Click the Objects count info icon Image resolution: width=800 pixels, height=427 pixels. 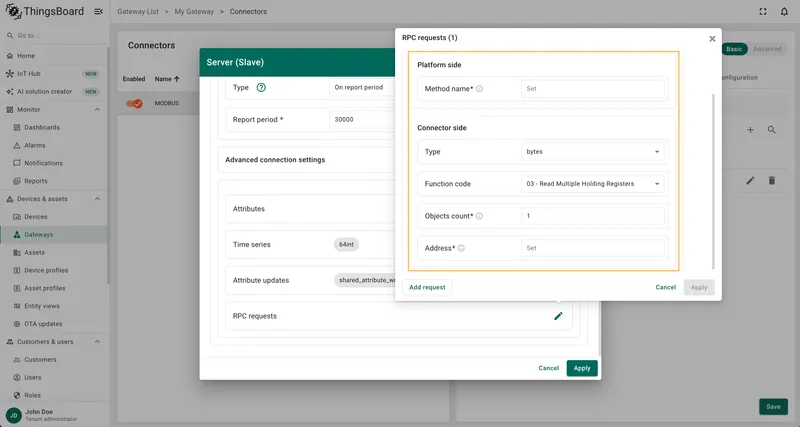[479, 216]
